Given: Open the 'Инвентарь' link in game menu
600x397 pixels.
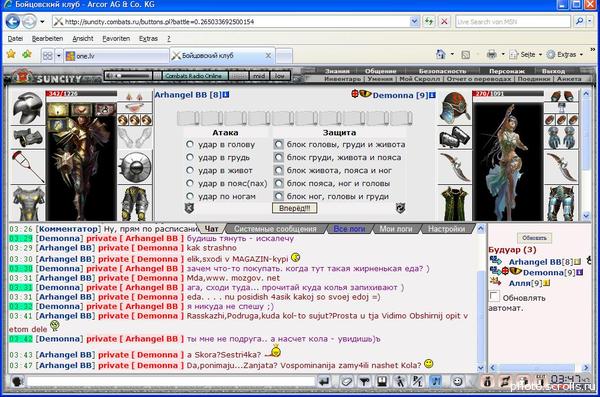Looking at the screenshot, I should 342,79.
